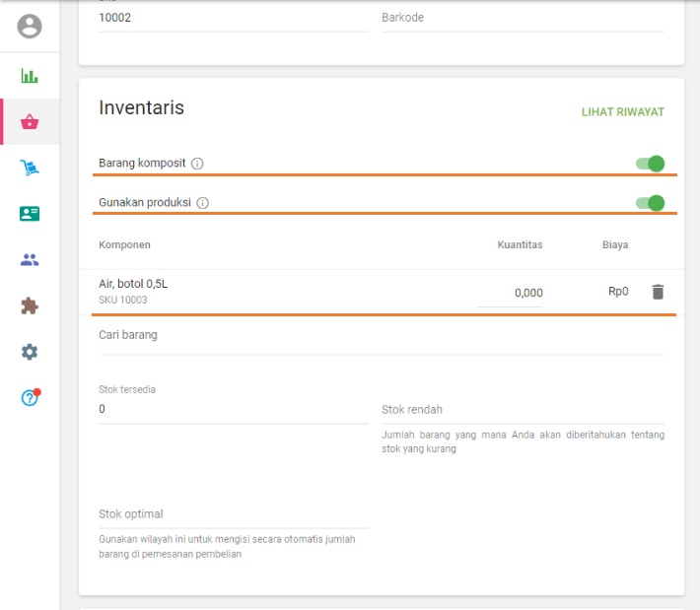The image size is (700, 610).
Task: Edit the Kuantitas field showing 0,000
Action: point(511,293)
